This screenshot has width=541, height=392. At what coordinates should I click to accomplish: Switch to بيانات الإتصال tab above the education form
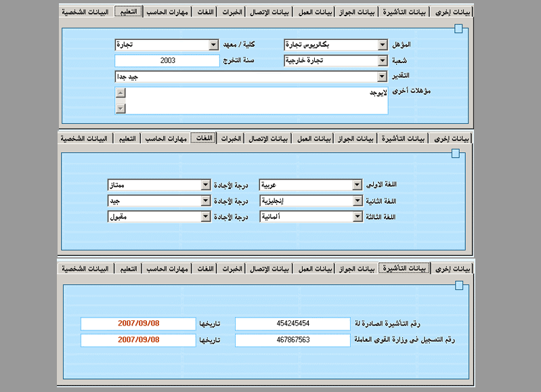[x=269, y=12]
